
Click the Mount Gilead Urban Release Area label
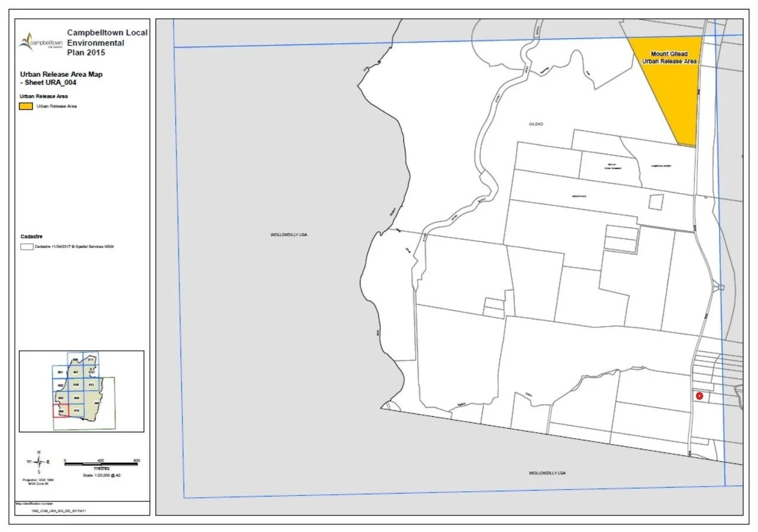click(x=669, y=57)
